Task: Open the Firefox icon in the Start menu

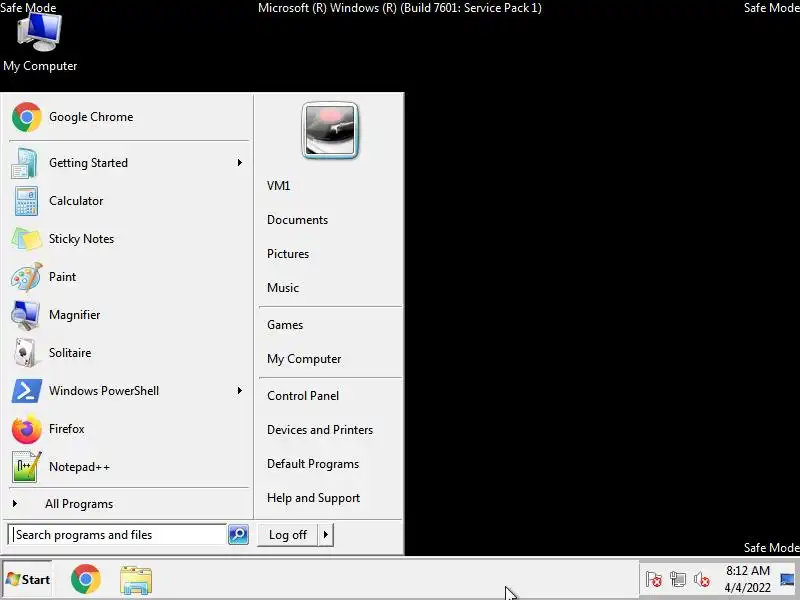Action: pos(27,429)
